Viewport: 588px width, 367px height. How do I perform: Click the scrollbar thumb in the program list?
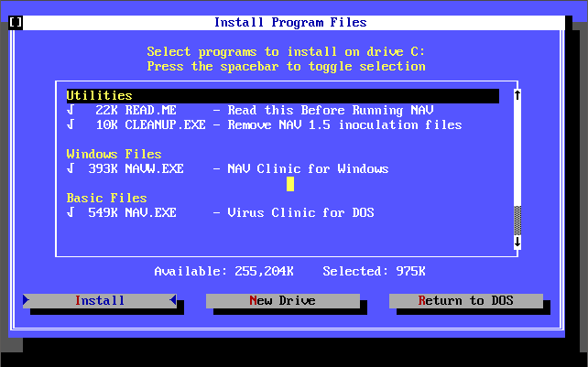click(517, 220)
